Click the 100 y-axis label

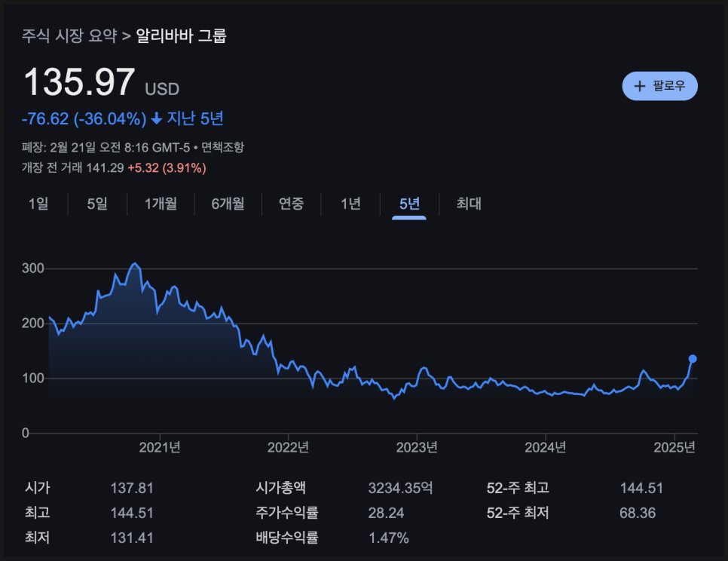[33, 378]
